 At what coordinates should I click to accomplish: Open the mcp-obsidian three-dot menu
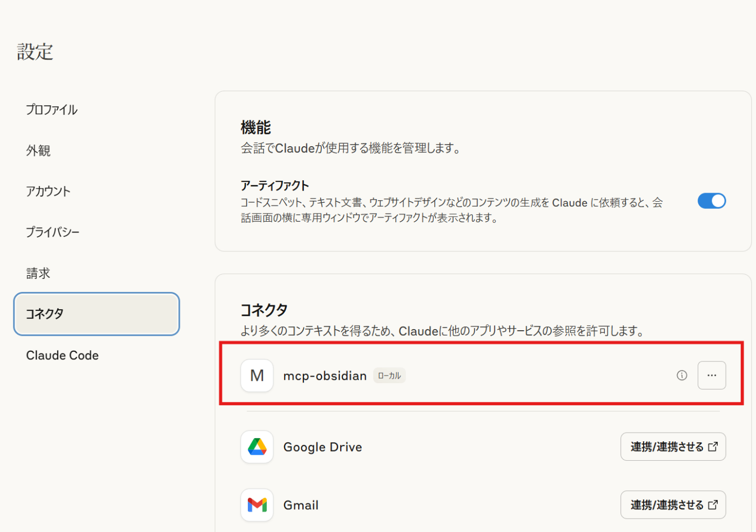(x=712, y=375)
